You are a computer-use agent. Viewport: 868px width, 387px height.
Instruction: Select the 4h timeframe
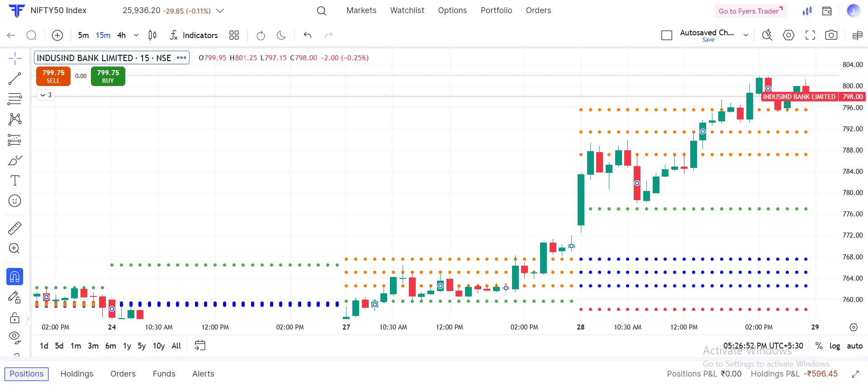click(x=121, y=35)
